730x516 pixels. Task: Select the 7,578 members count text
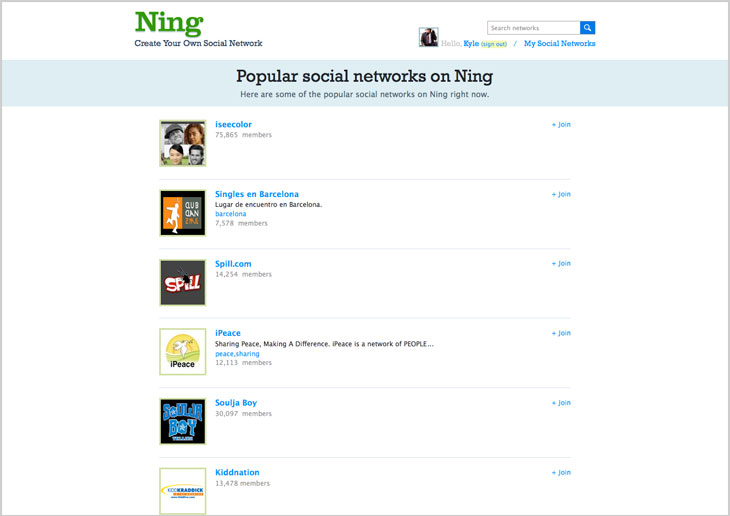(241, 224)
